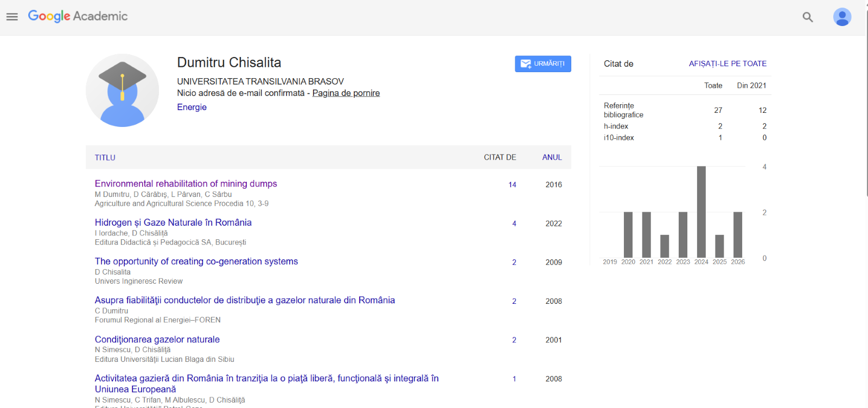
Task: Open the hamburger menu
Action: 12,17
